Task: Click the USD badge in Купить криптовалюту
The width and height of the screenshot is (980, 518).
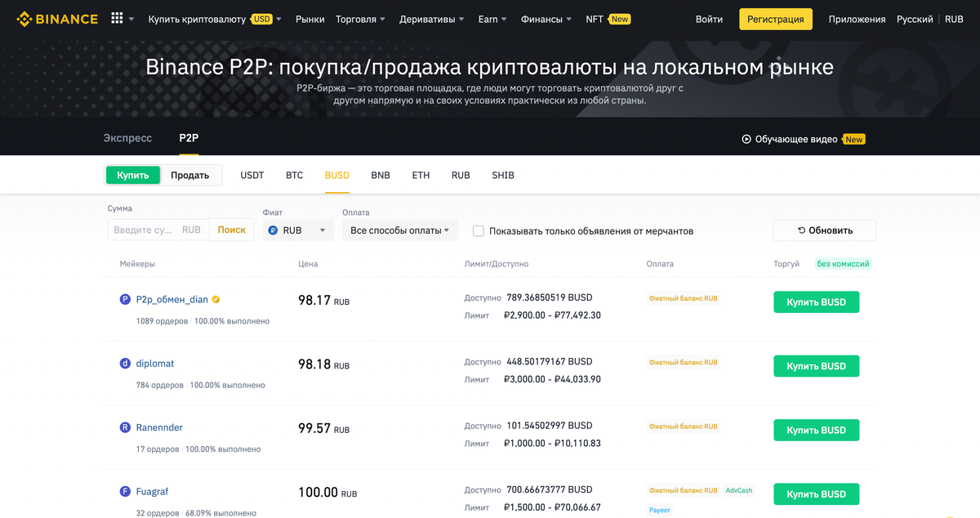Action: (x=261, y=19)
